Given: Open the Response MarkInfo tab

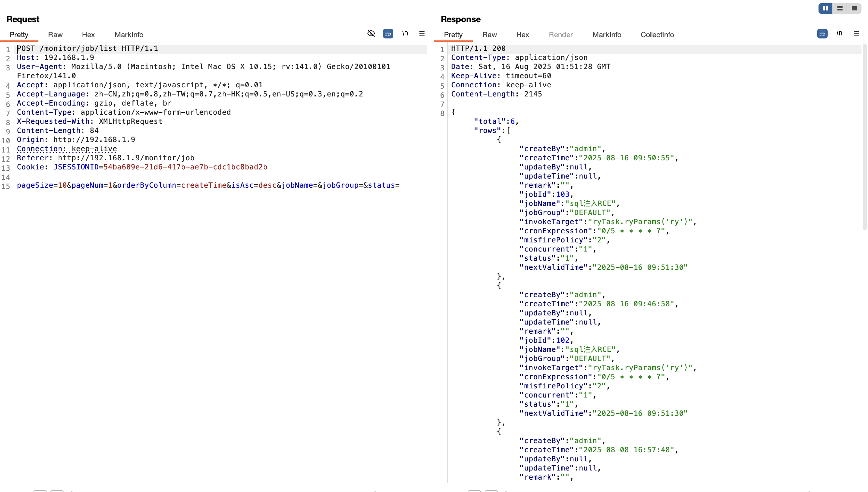Looking at the screenshot, I should [607, 35].
